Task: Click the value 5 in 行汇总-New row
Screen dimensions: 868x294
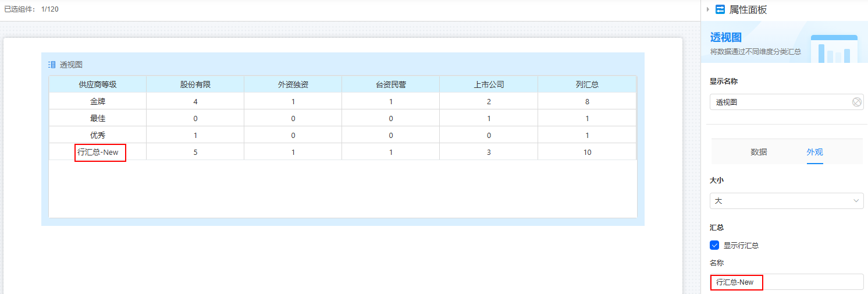Action: point(195,152)
